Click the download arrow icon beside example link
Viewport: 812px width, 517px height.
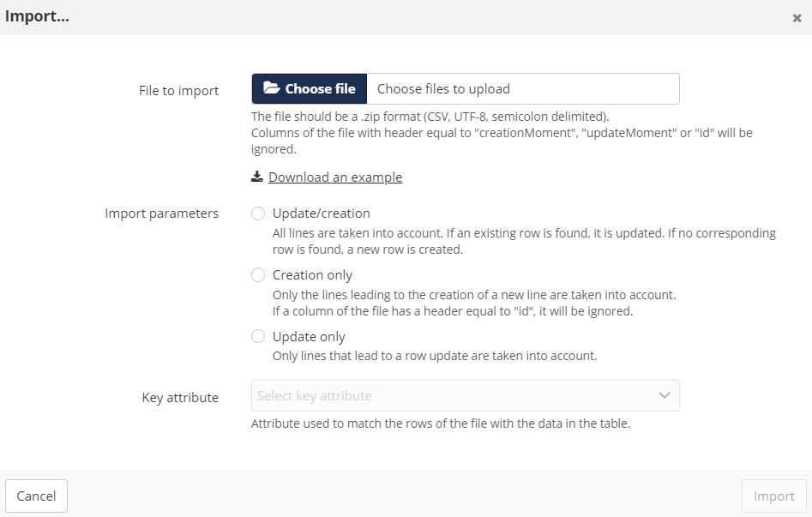coord(256,177)
